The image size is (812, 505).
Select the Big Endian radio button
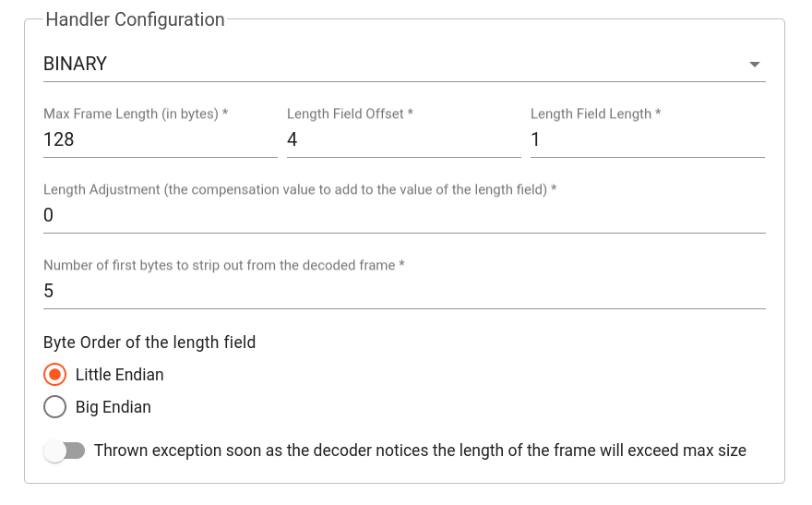pyautogui.click(x=54, y=407)
